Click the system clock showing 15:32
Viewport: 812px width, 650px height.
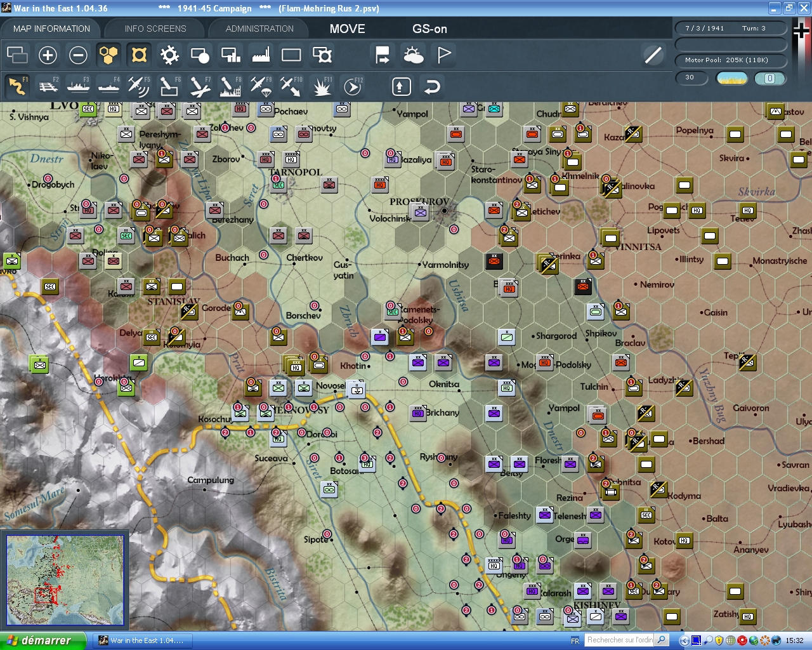pyautogui.click(x=794, y=640)
